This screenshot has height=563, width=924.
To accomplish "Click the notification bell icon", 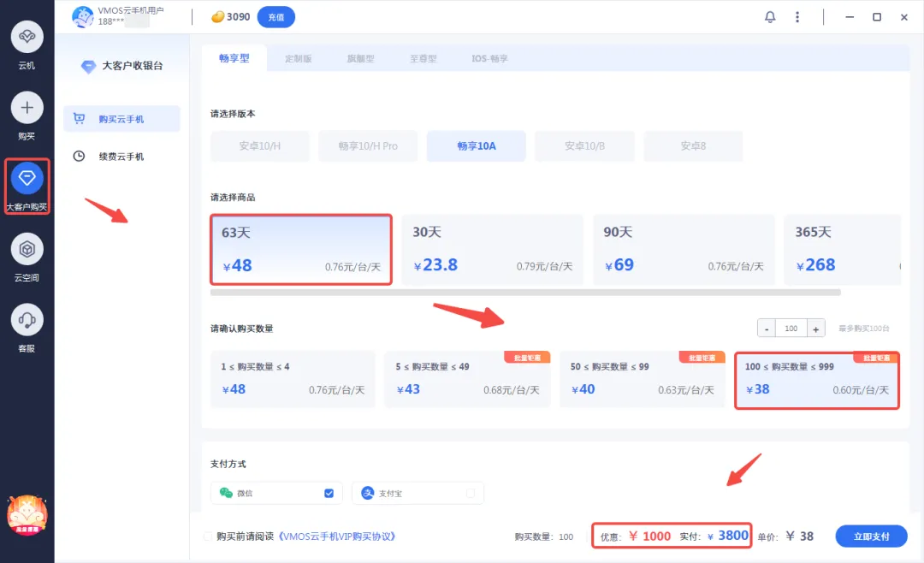I will click(x=770, y=17).
